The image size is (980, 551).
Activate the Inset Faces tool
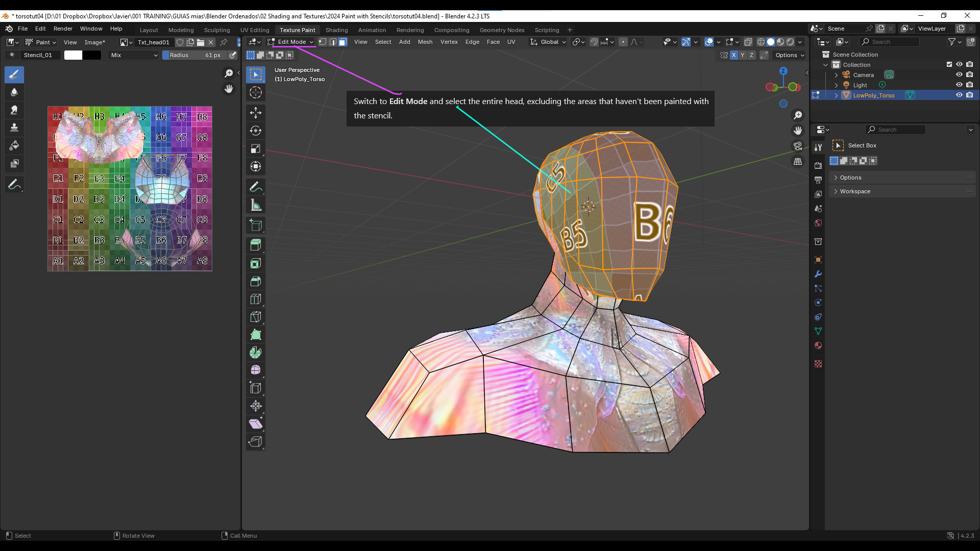pyautogui.click(x=256, y=263)
